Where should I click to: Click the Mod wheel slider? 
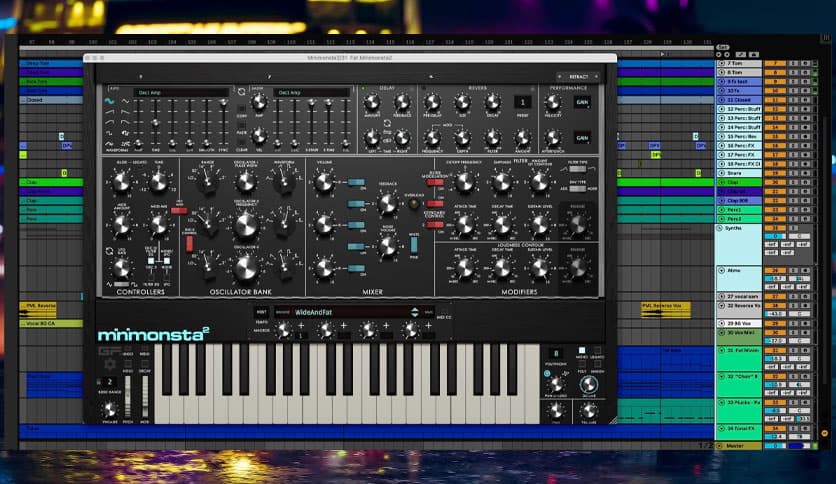(144, 397)
